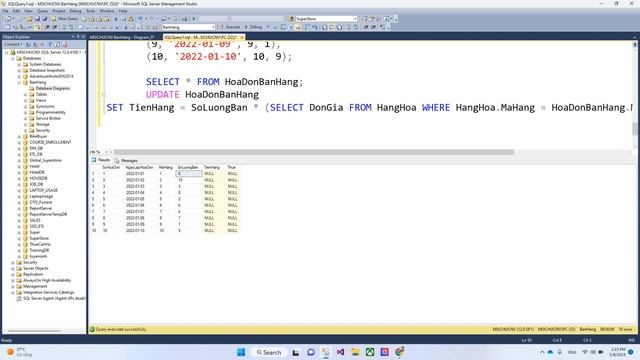Image resolution: width=640 pixels, height=360 pixels.
Task: Open the View menu
Action: tap(28, 11)
